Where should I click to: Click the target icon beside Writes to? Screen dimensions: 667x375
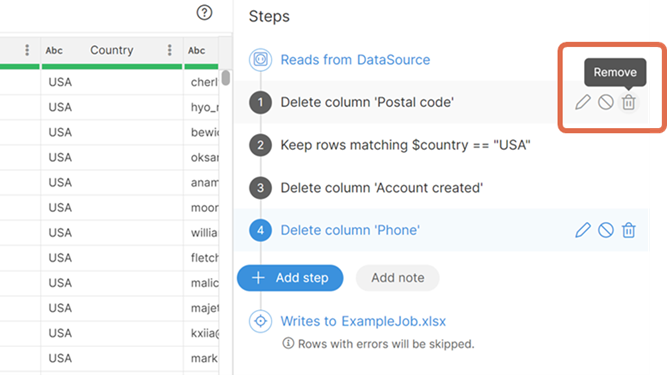point(260,321)
